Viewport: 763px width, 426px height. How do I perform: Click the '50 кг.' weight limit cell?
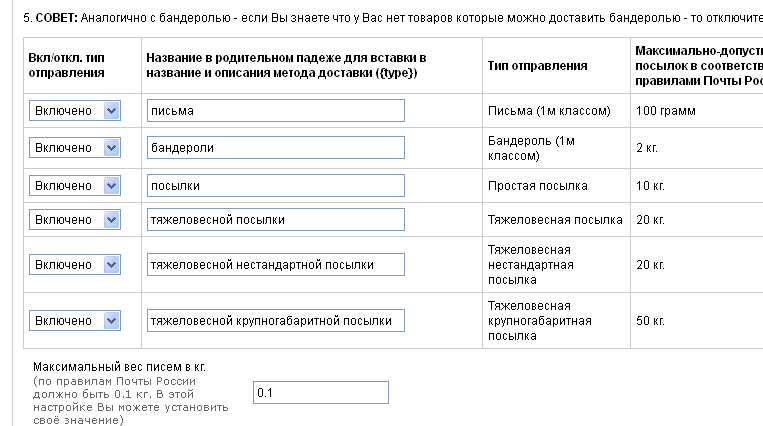click(x=650, y=321)
